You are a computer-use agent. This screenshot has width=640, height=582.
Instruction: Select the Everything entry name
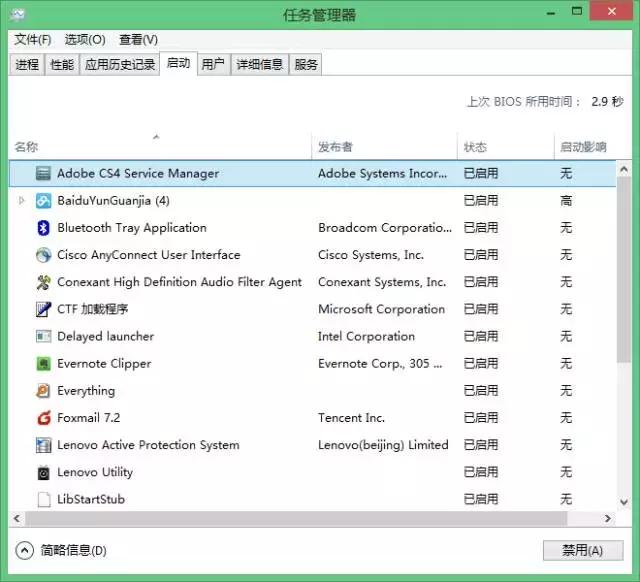(86, 391)
